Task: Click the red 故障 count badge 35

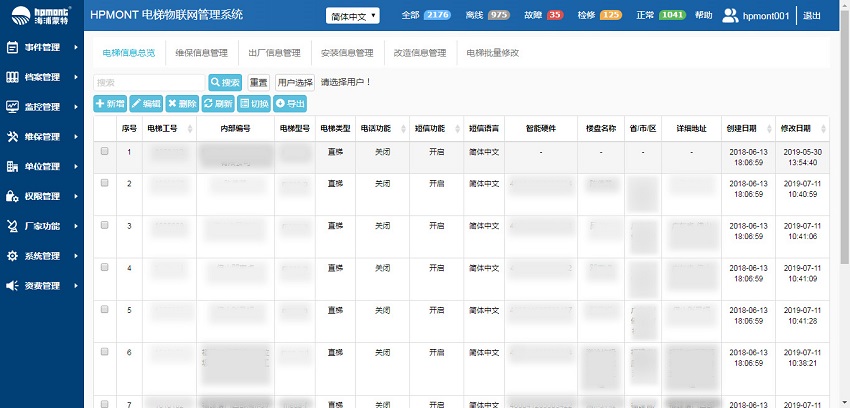Action: (555, 16)
